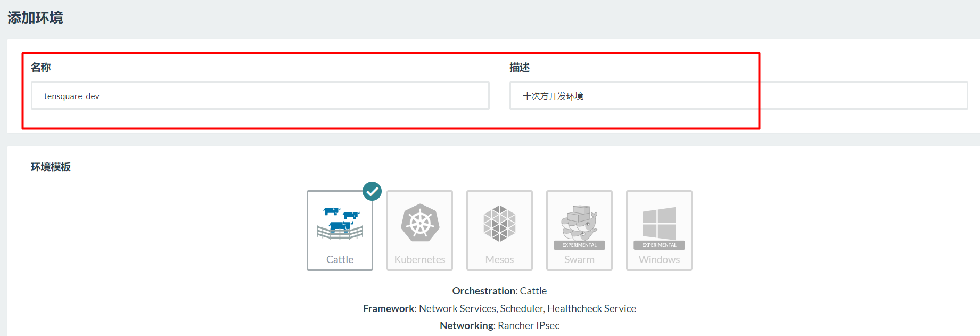This screenshot has width=980, height=336.
Task: Click the Windows logo icon
Action: tap(659, 224)
